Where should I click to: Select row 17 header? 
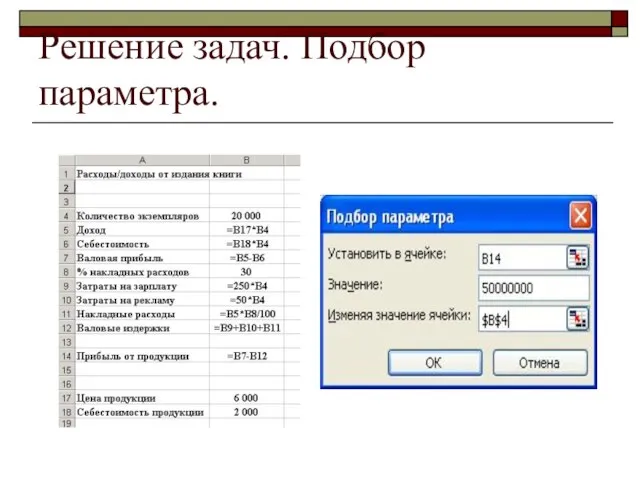67,398
